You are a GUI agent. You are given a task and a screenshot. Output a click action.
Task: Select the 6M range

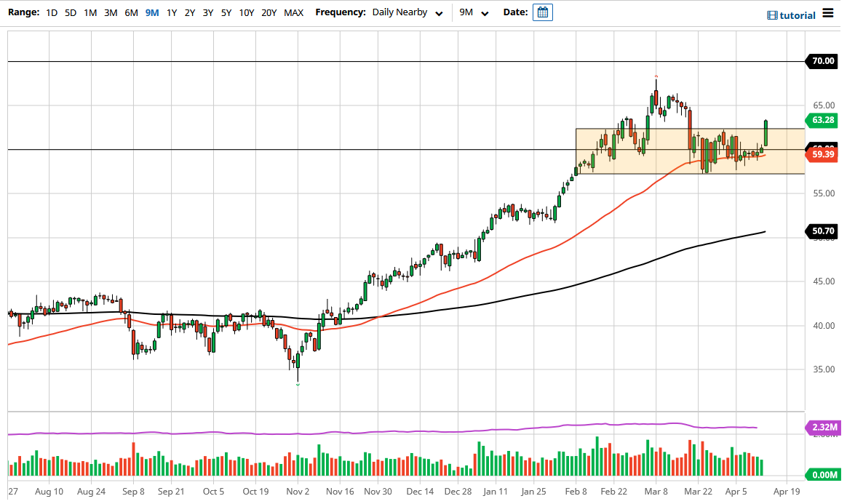point(130,12)
